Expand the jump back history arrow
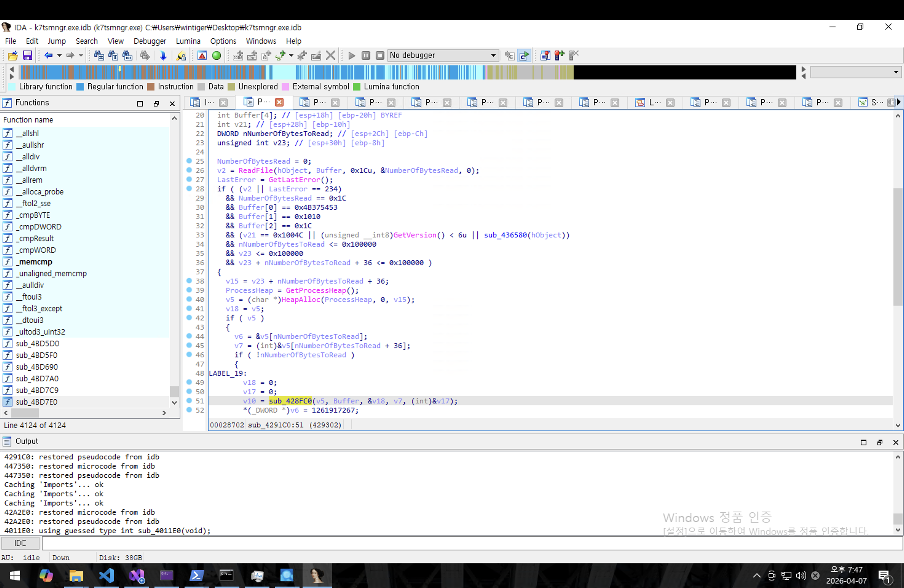The height and width of the screenshot is (588, 904). pos(59,55)
